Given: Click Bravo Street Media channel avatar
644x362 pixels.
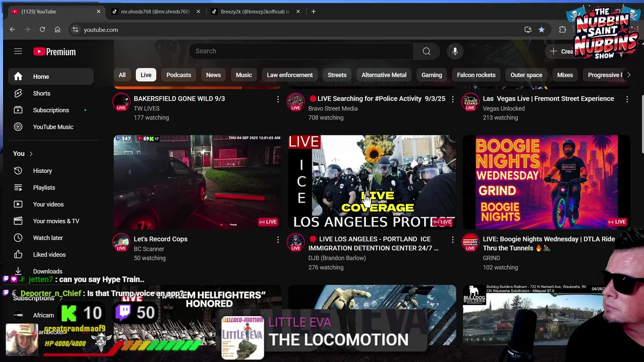Looking at the screenshot, I should point(296,102).
